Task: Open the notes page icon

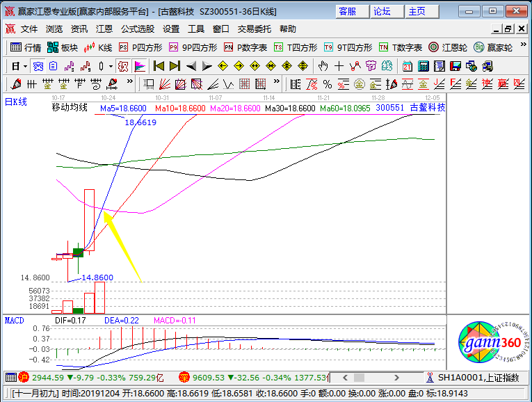Action: 440,66
